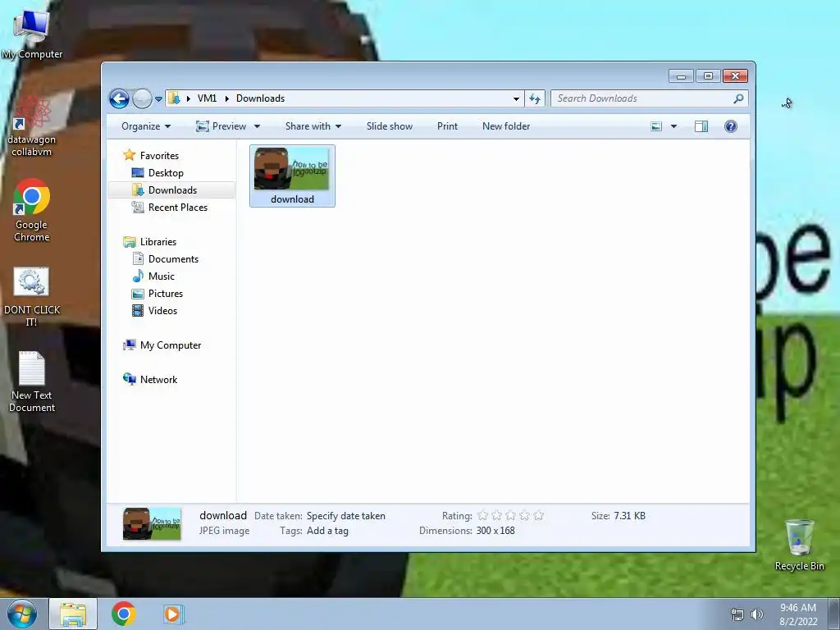Rate the image three stars
840x630 pixels.
click(510, 515)
